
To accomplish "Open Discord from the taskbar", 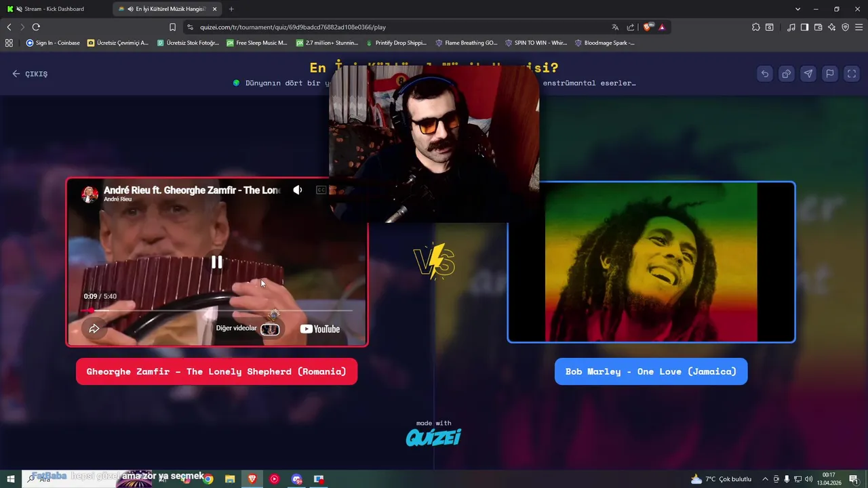I will coord(296,479).
